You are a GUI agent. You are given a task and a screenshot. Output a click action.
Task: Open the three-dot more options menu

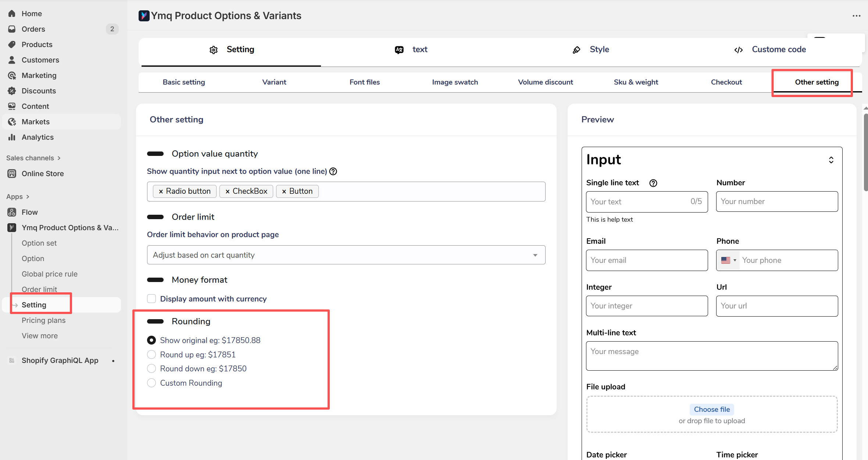(x=856, y=16)
